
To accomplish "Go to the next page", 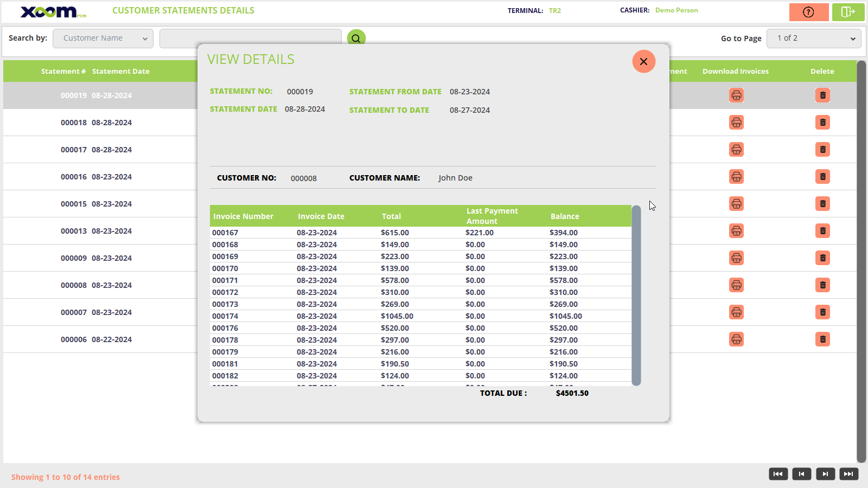I will coord(825,474).
